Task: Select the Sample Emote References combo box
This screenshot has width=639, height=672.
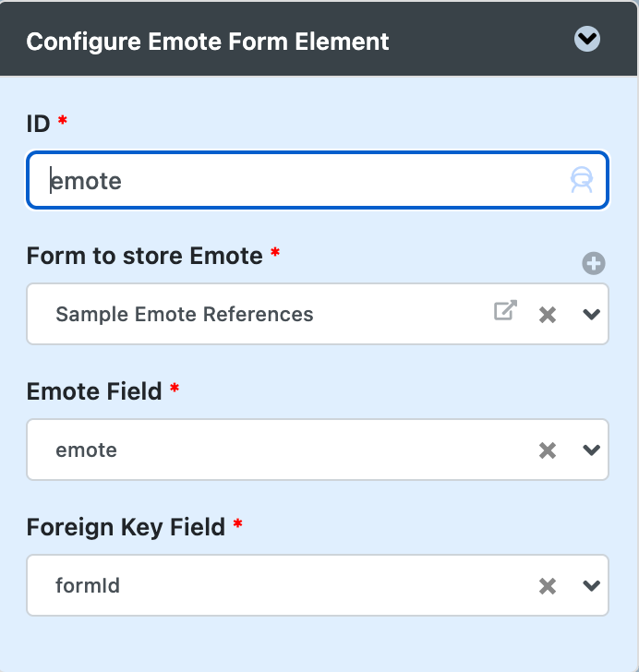Action: (x=318, y=314)
